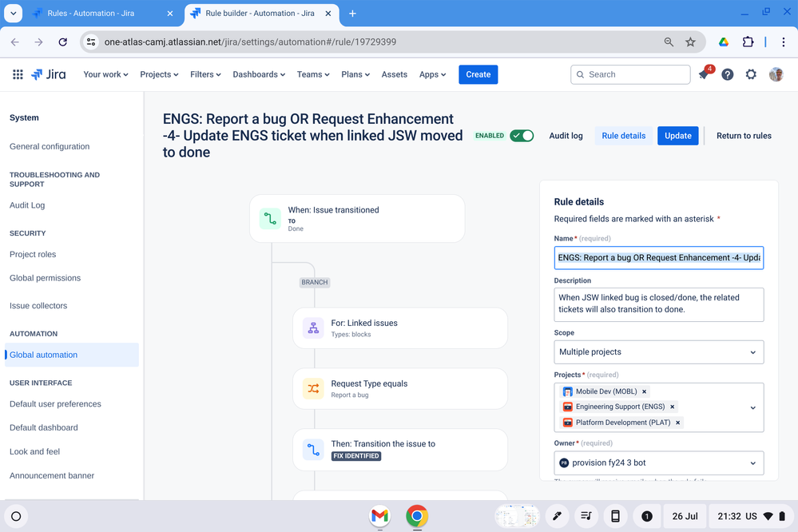The image size is (798, 532).
Task: Click the Update button
Action: coord(678,136)
